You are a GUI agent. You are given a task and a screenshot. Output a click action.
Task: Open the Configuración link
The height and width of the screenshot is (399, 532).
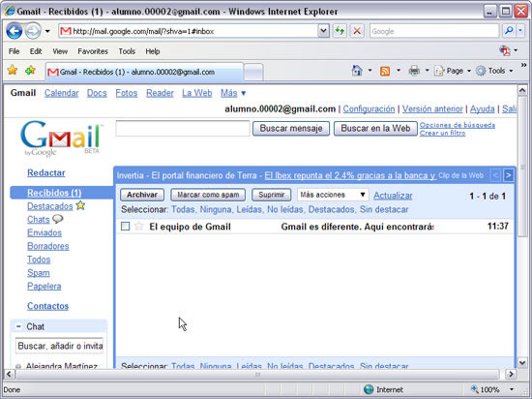coord(369,109)
